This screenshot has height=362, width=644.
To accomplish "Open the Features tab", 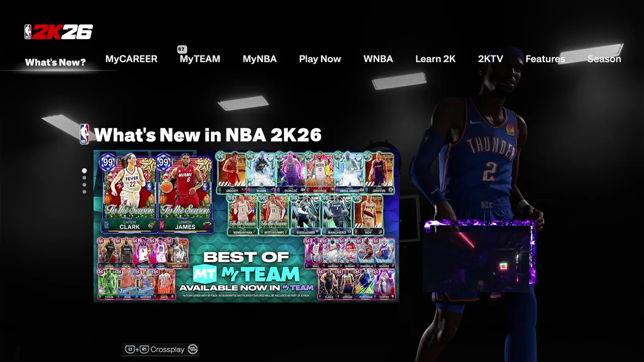I will click(x=545, y=59).
